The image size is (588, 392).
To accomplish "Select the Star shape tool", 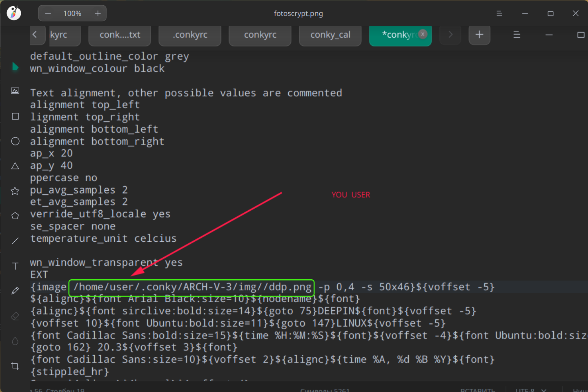I will [15, 191].
